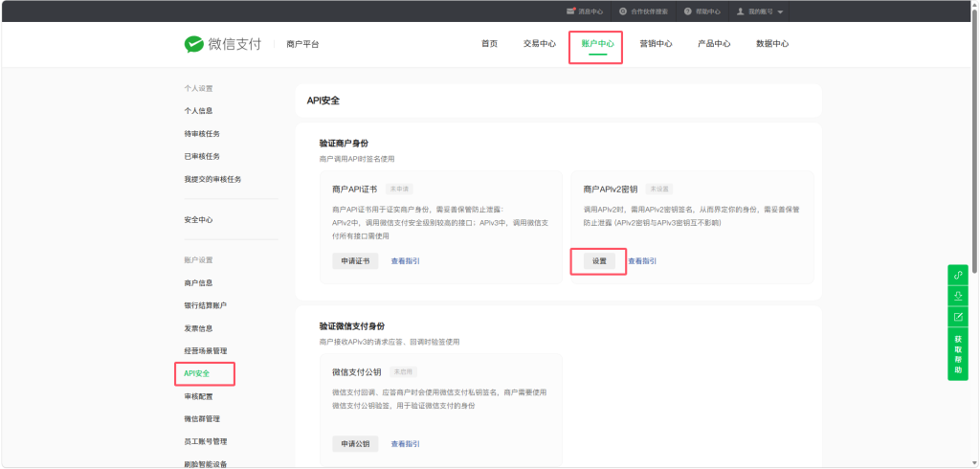Click the 微信支付公钥 card title
The height and width of the screenshot is (469, 980).
tap(357, 372)
